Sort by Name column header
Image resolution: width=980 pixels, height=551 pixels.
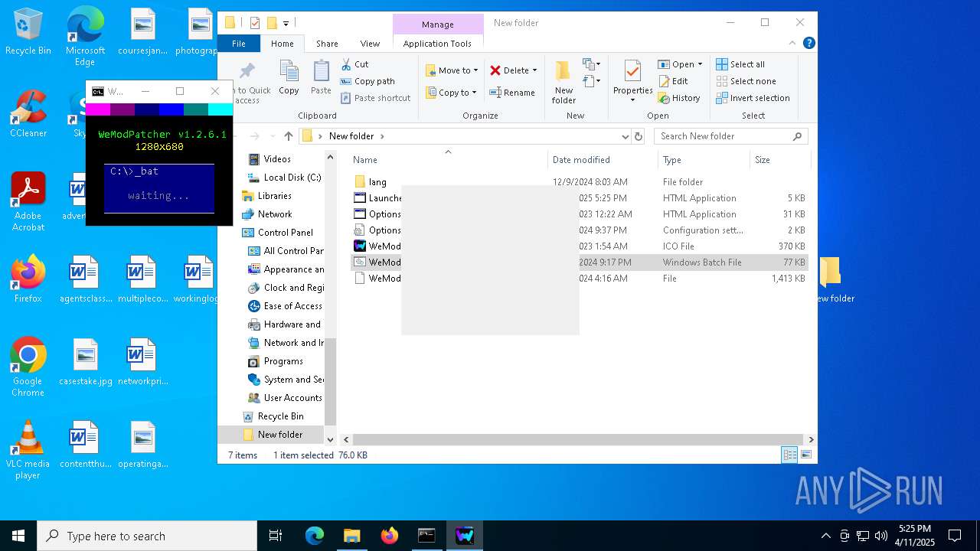pos(448,160)
